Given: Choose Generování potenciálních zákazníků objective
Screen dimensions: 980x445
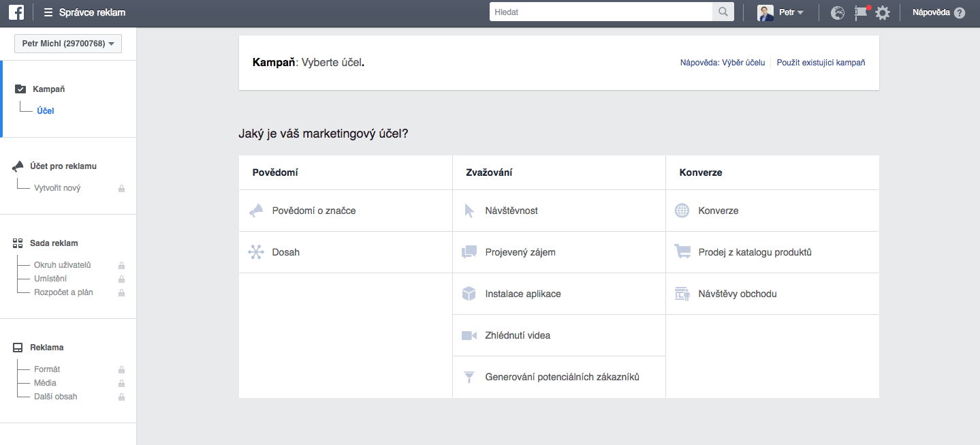Looking at the screenshot, I should pos(559,377).
